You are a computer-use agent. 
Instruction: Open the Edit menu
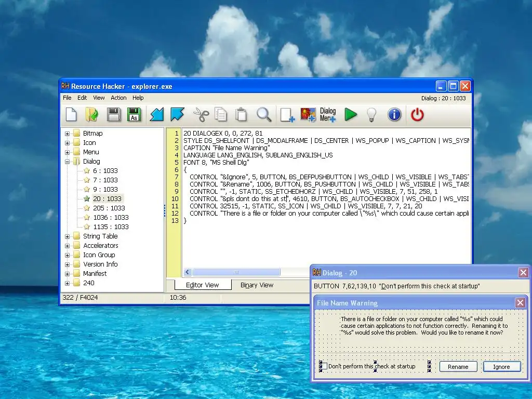(82, 98)
